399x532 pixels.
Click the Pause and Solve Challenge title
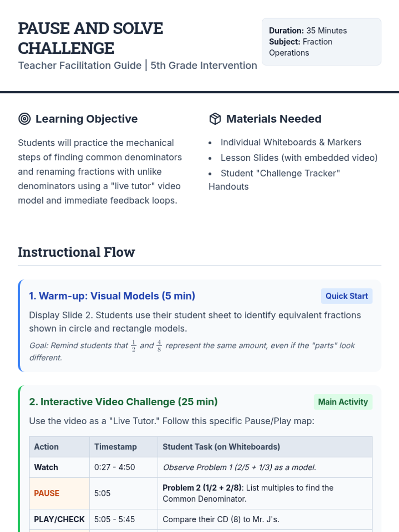point(90,38)
